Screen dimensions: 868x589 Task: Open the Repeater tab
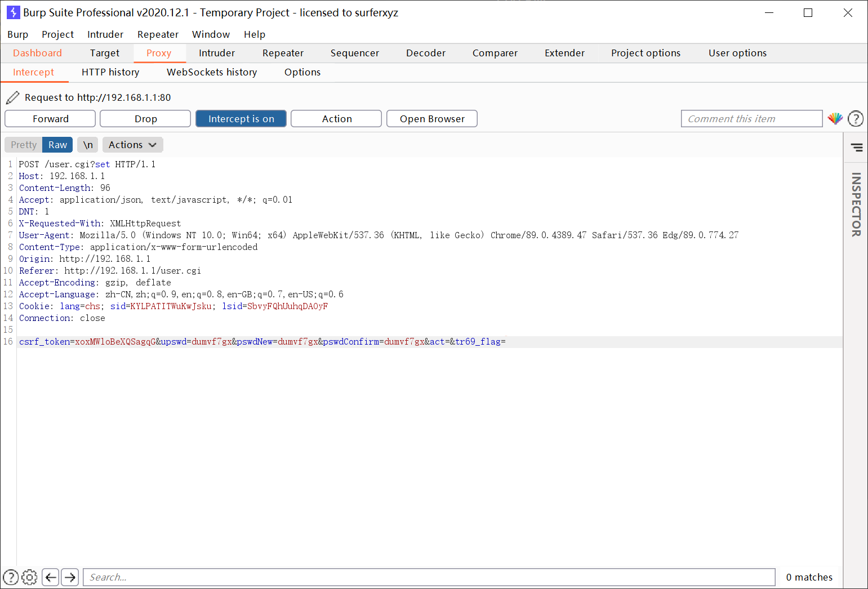click(283, 53)
